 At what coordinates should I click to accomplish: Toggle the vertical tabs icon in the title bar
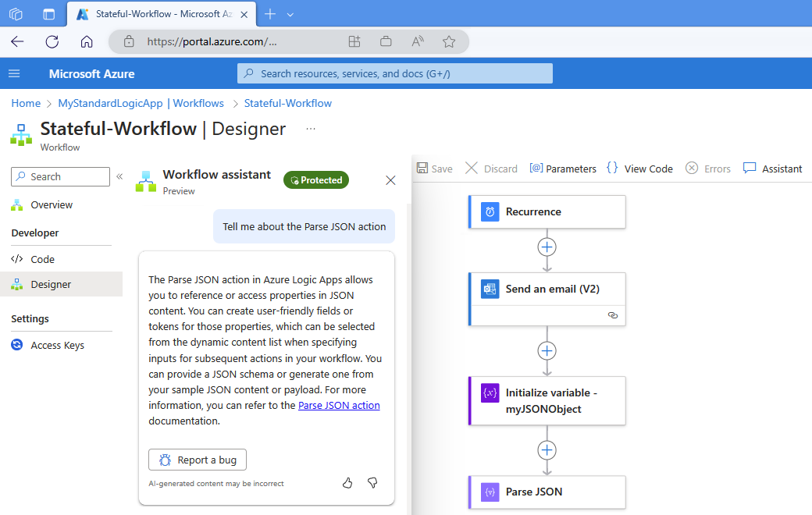pos(48,14)
